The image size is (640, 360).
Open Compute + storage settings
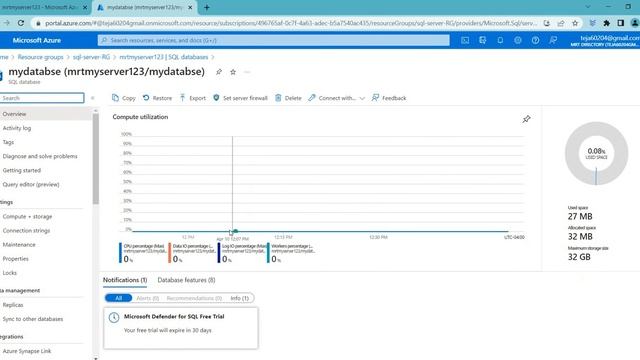pyautogui.click(x=27, y=216)
